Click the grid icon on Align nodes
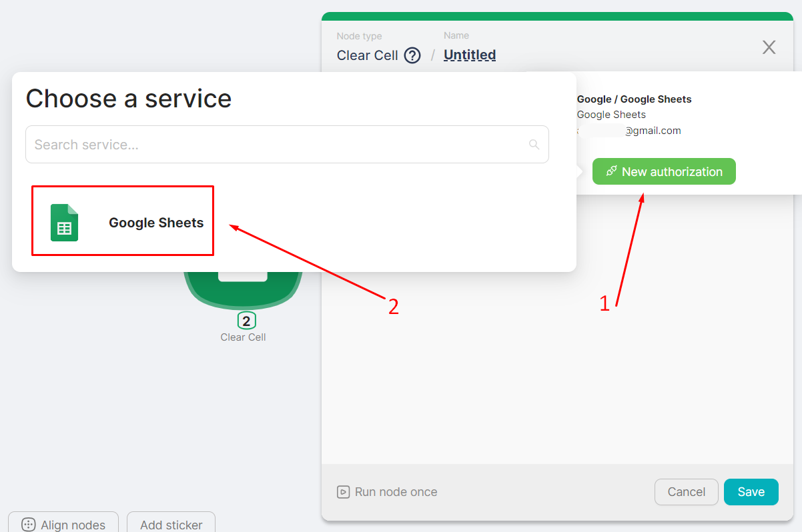The image size is (802, 532). point(28,525)
